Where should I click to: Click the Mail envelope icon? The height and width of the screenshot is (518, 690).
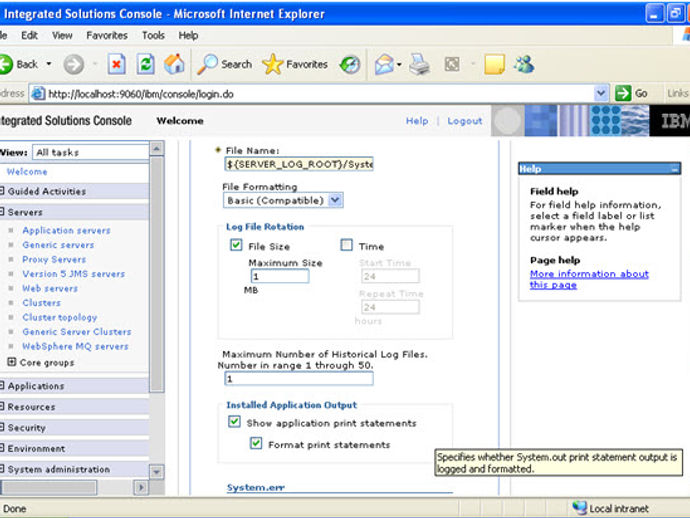(x=384, y=65)
